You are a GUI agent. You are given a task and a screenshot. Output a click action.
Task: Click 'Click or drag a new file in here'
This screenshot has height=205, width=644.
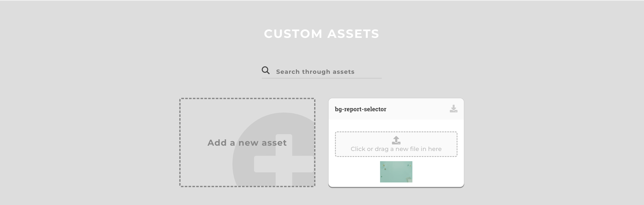click(x=396, y=149)
